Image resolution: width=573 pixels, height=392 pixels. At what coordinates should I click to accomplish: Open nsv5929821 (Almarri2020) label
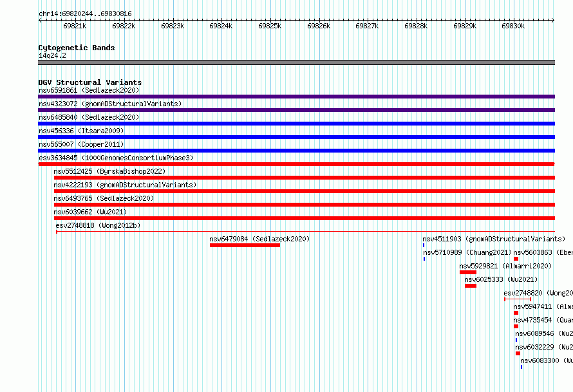tap(505, 266)
